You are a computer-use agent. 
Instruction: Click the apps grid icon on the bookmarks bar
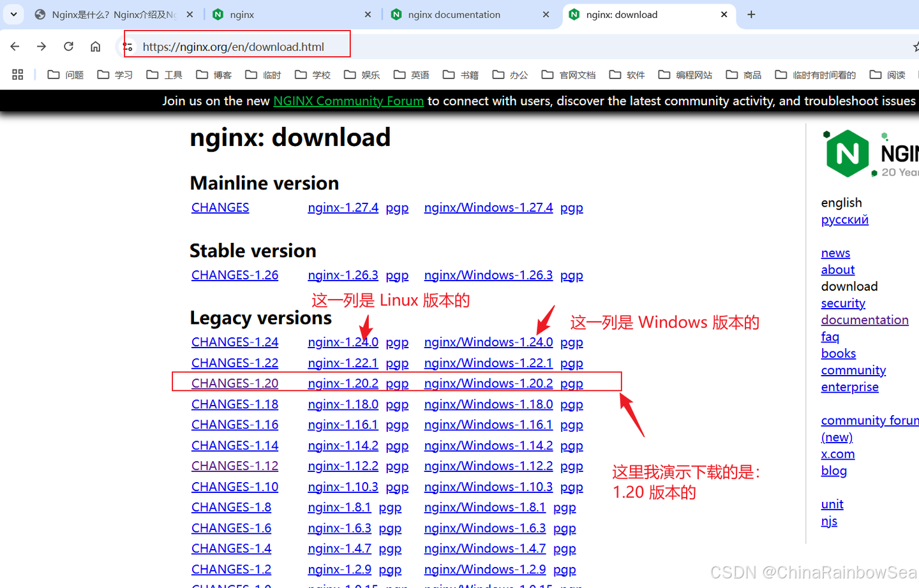point(17,74)
